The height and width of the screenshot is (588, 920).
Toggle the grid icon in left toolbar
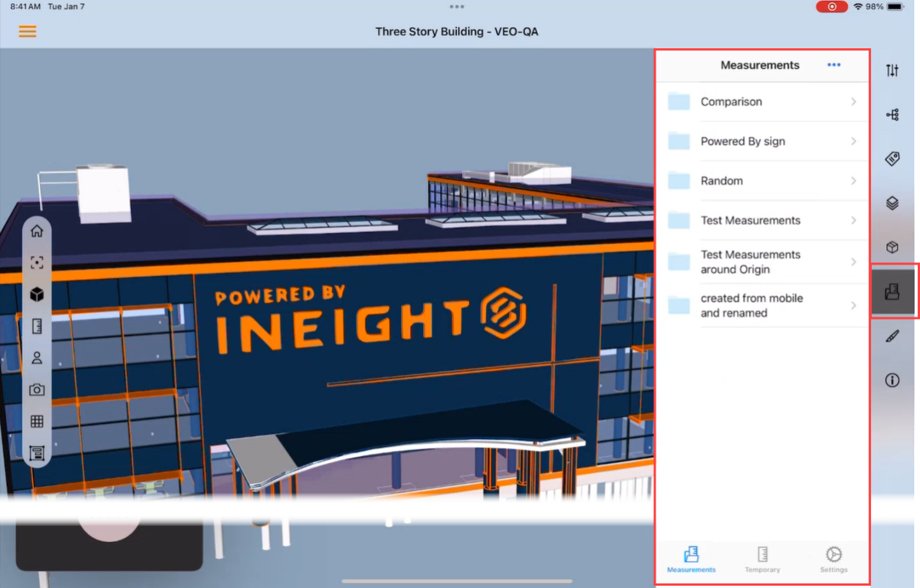click(x=37, y=421)
